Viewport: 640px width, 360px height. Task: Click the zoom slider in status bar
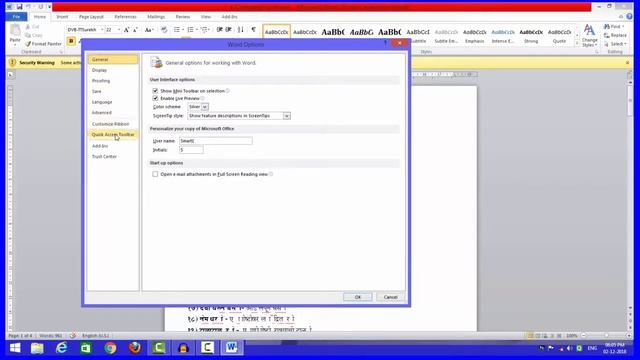coord(606,336)
